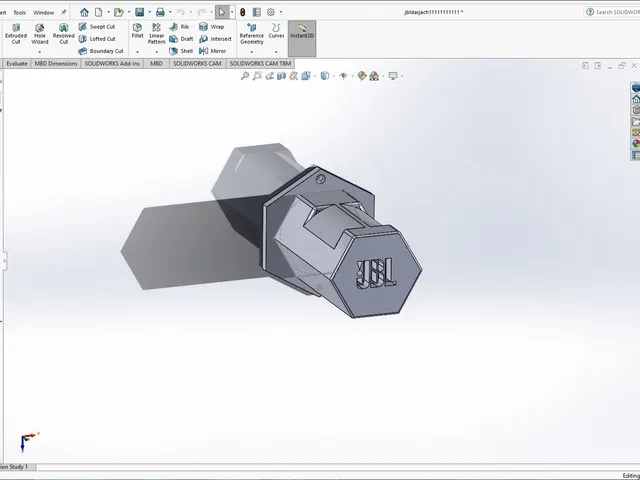Expand the New document dropdown arrow
Viewport: 640px width, 480px height.
108,12
